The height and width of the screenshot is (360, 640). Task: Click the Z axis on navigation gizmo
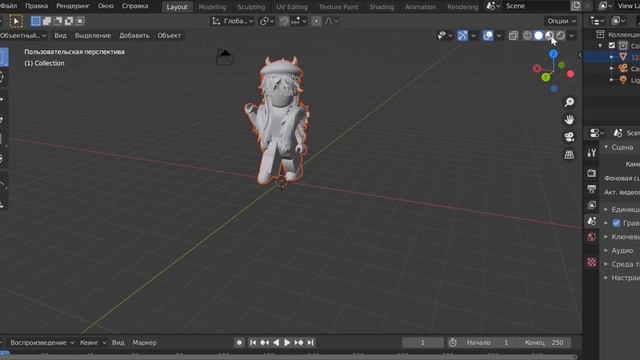pos(553,54)
